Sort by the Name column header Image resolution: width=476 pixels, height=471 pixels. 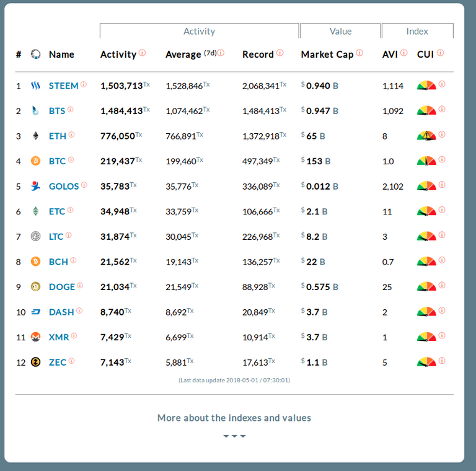(61, 55)
